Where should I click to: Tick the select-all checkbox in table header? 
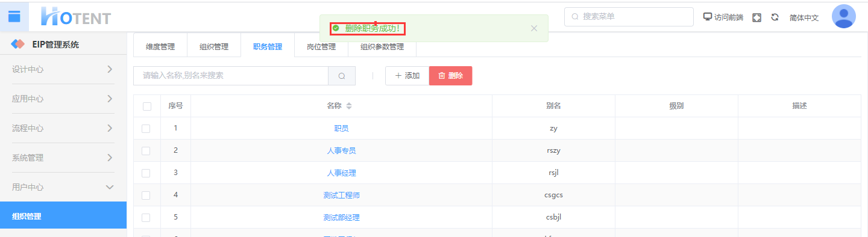click(147, 106)
